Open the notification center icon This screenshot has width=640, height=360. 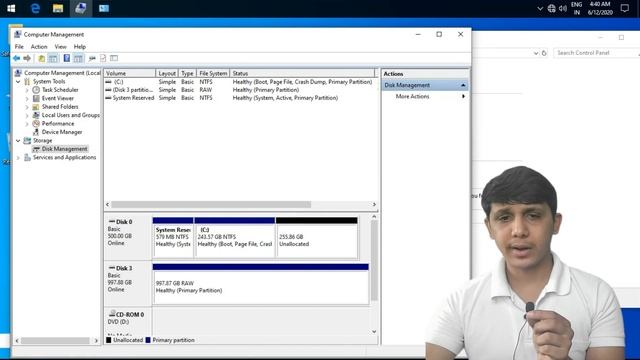(x=624, y=8)
